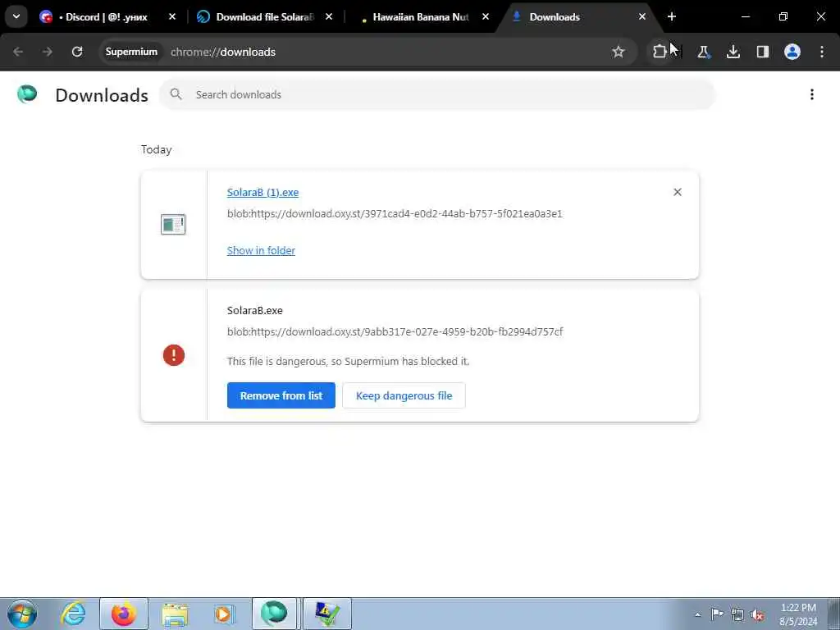Open the tab search dropdown arrow
The height and width of the screenshot is (630, 840).
pos(16,16)
